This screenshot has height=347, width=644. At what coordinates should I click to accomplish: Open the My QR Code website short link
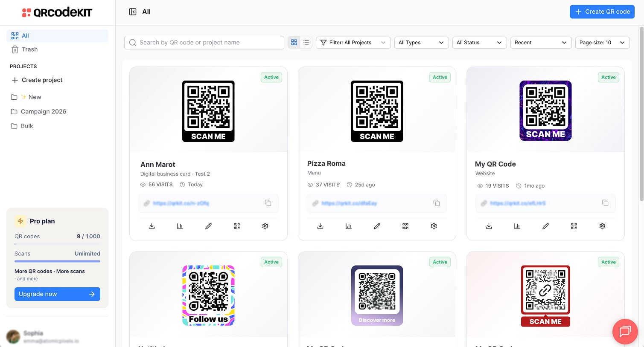point(518,203)
